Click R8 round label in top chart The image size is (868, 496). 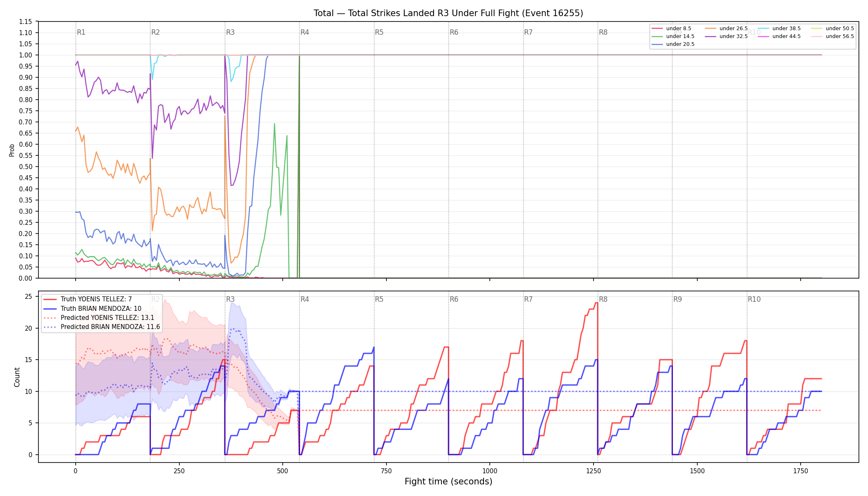(603, 32)
